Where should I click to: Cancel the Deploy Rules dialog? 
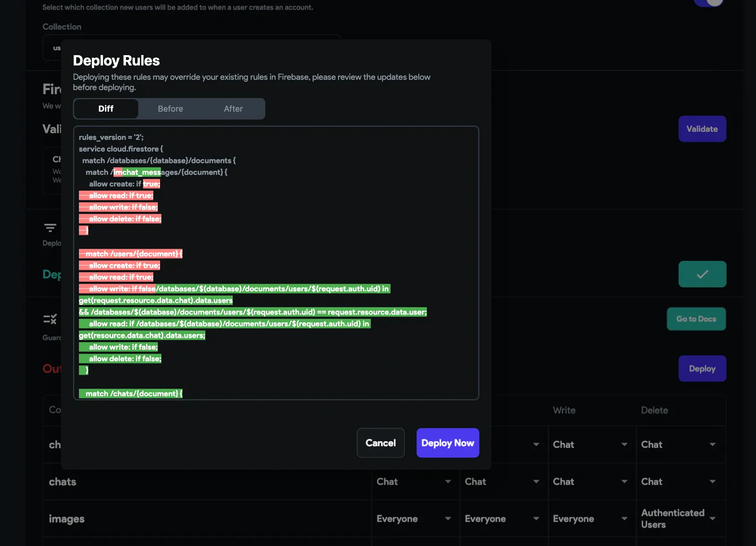click(381, 443)
